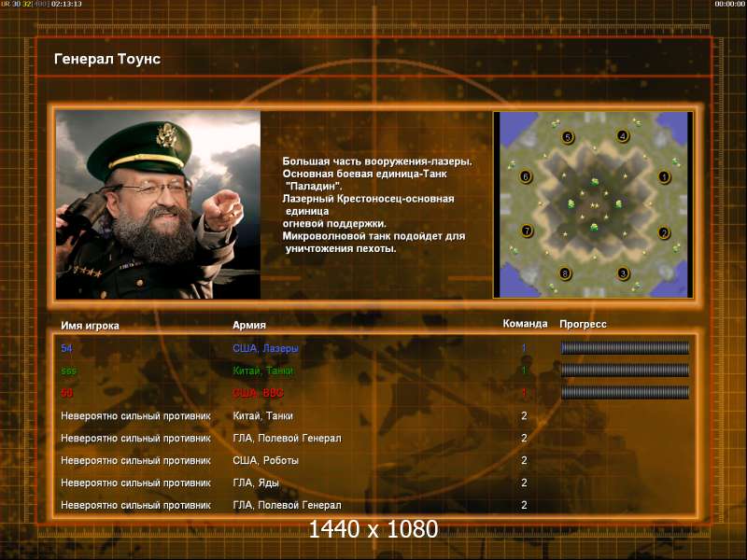Click the 'Имя игрока' column header
The height and width of the screenshot is (560, 747).
coord(90,326)
